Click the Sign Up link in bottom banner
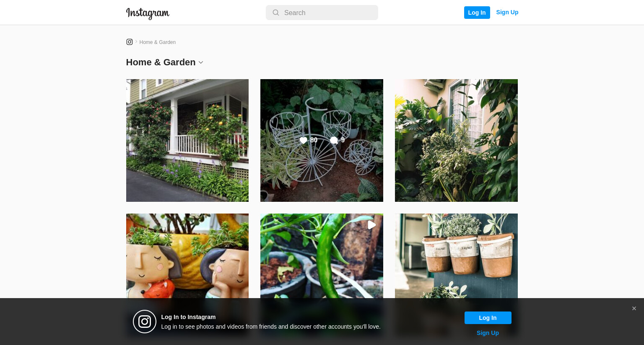Image resolution: width=644 pixels, height=345 pixels. pyautogui.click(x=488, y=333)
